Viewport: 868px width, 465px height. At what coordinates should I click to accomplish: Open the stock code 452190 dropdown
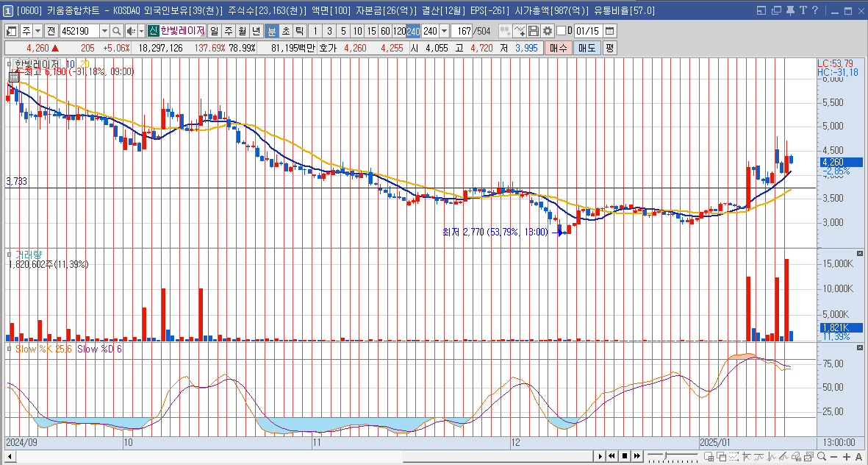(x=104, y=31)
